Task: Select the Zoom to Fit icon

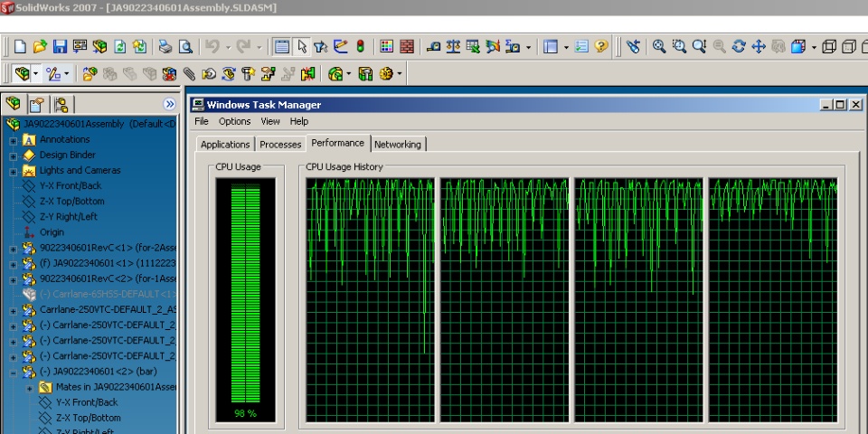Action: pos(659,46)
